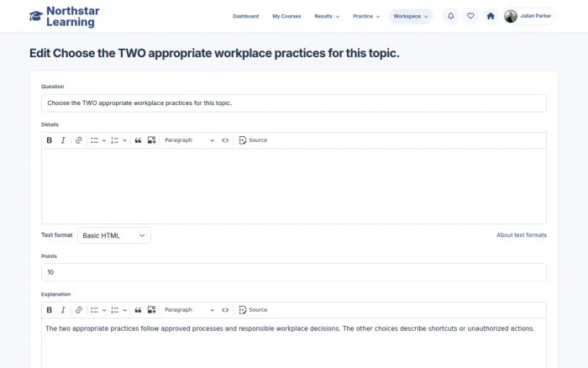Screen dimensions: 588x368
Task: Add block quote in Details editor
Action: 138,140
